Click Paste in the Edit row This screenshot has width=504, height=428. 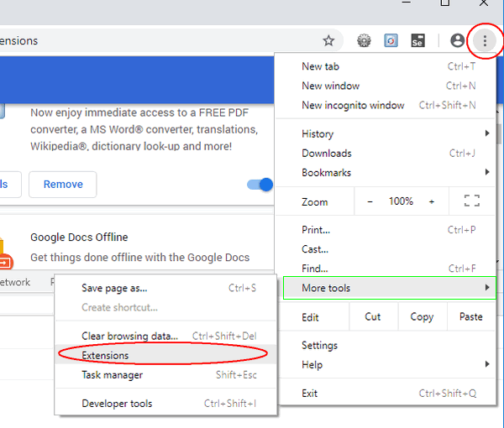[x=471, y=317]
